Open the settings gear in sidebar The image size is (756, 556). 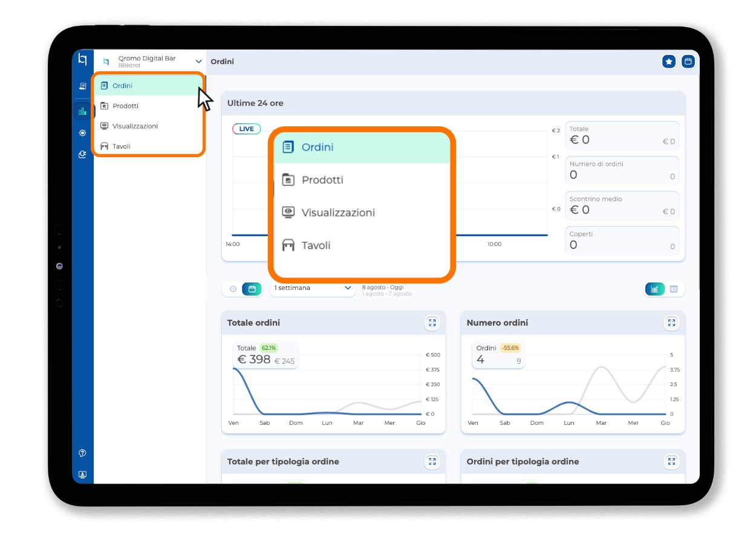82,133
